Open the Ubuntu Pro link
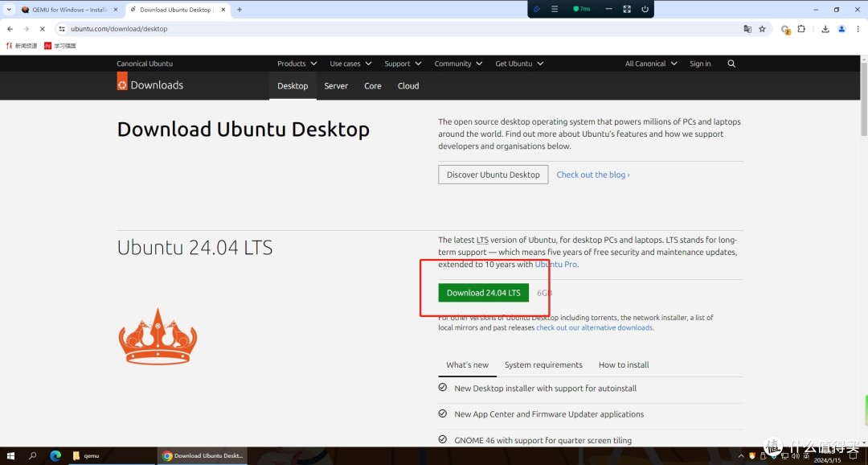The height and width of the screenshot is (465, 868). (556, 265)
